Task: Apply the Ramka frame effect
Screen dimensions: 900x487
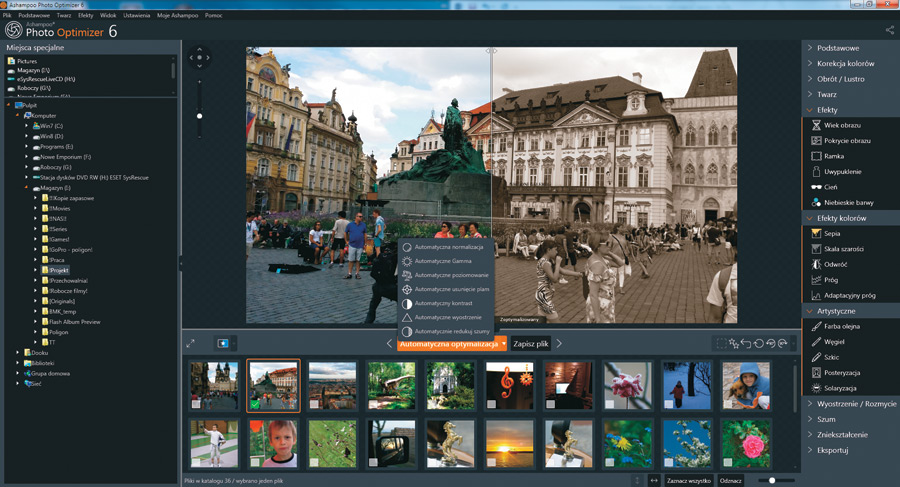Action: (834, 156)
